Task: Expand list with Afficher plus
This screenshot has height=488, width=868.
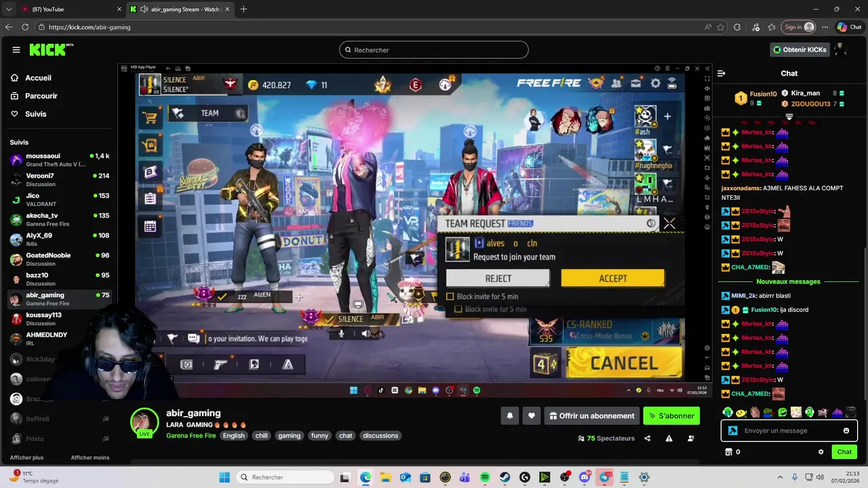Action: 26,457
